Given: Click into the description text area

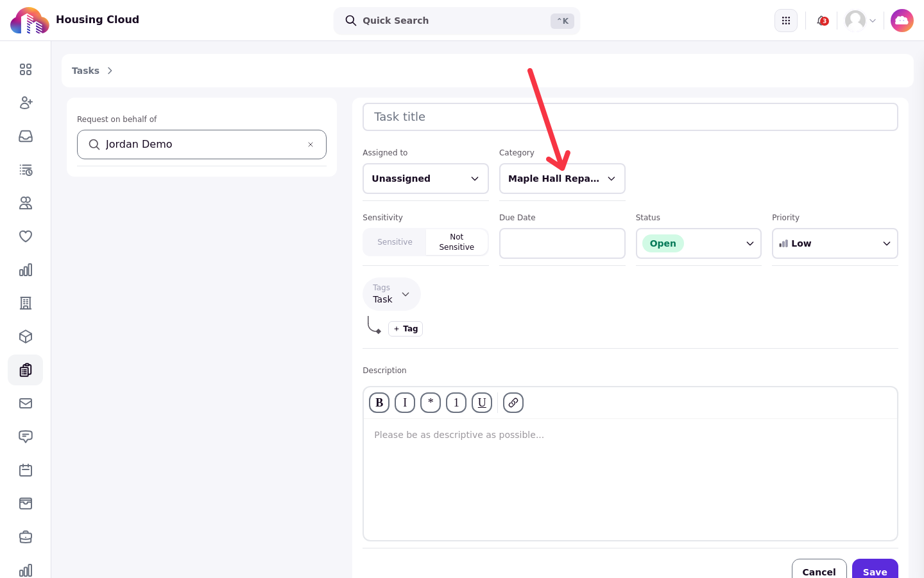Looking at the screenshot, I should coord(630,478).
